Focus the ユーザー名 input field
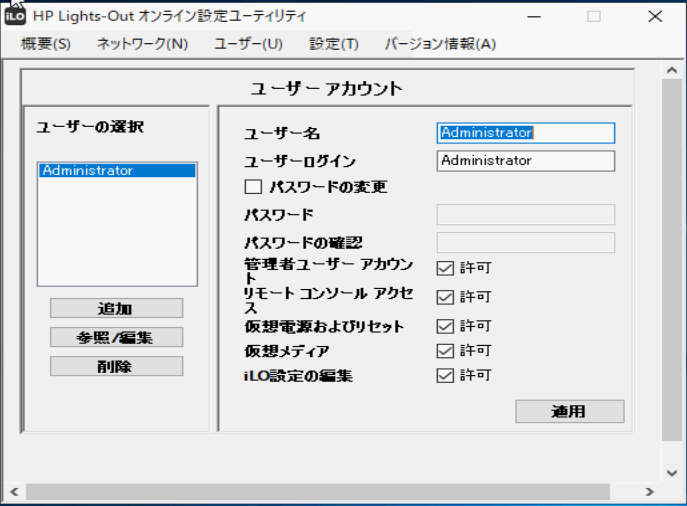Screen dimensions: 687x506 pos(526,133)
